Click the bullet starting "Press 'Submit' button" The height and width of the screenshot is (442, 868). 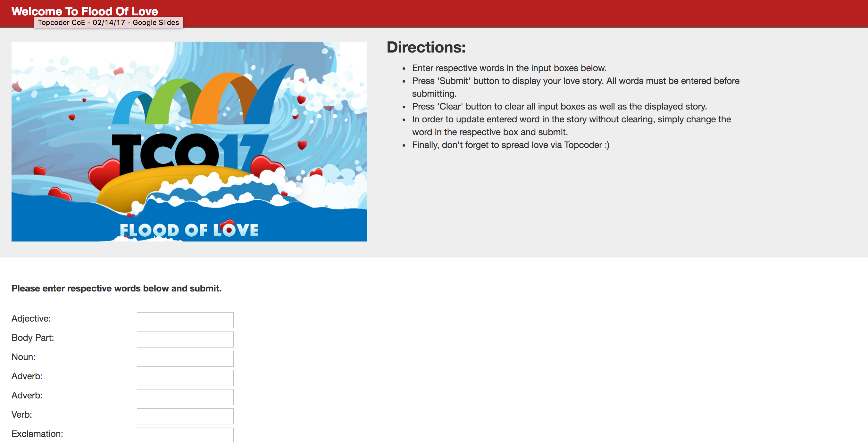pos(576,87)
